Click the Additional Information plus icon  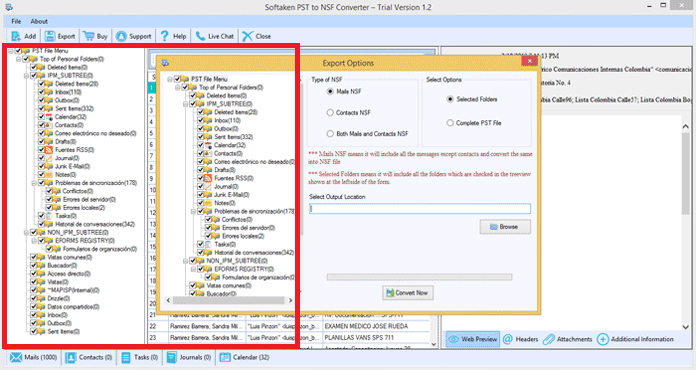tap(603, 339)
